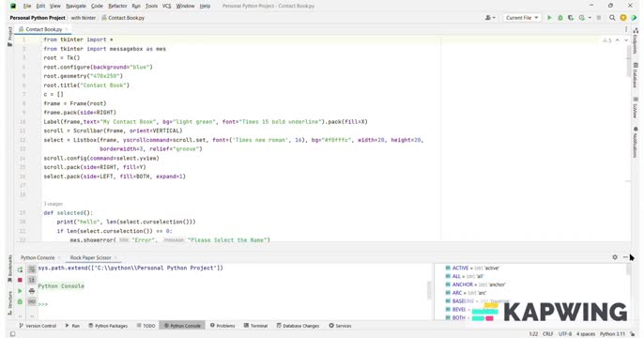Rerun the Python console session

(x=20, y=269)
